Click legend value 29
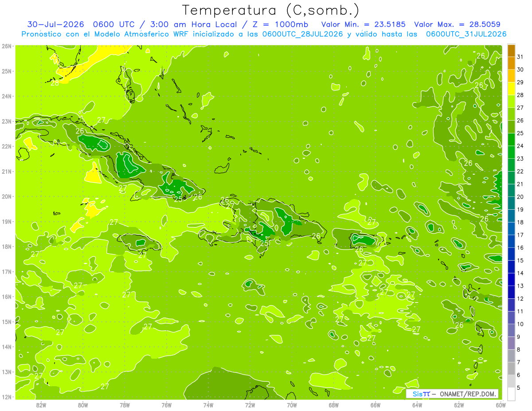Image resolution: width=532 pixels, height=411 pixels. [520, 82]
